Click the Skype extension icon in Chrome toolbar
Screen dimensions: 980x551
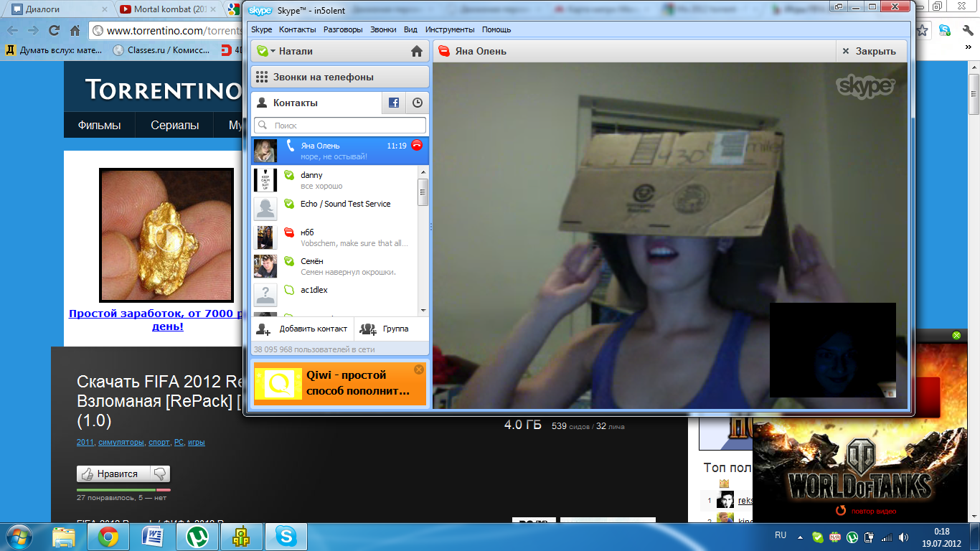click(945, 30)
